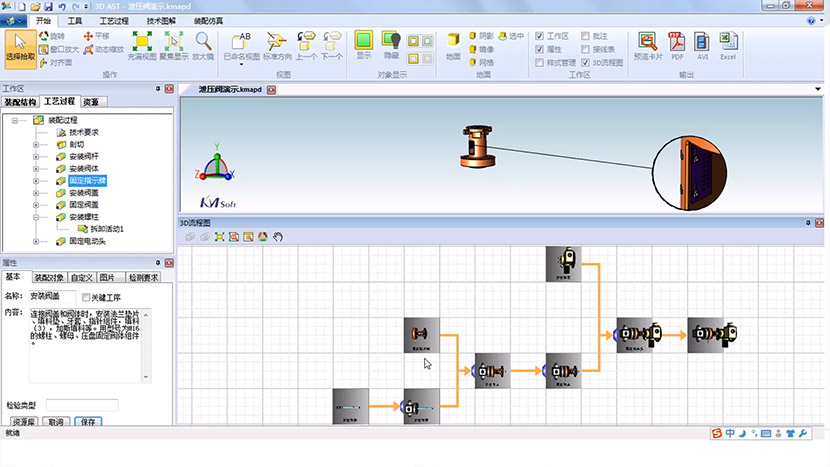This screenshot has width=830, height=467.
Task: Select the hand pan tool in 3D流程图 toolbar
Action: (x=278, y=237)
